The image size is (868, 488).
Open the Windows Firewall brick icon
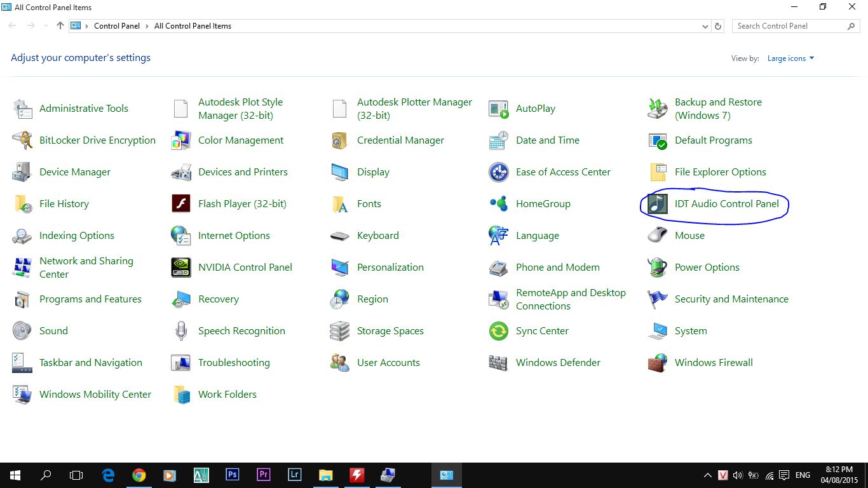pos(658,363)
